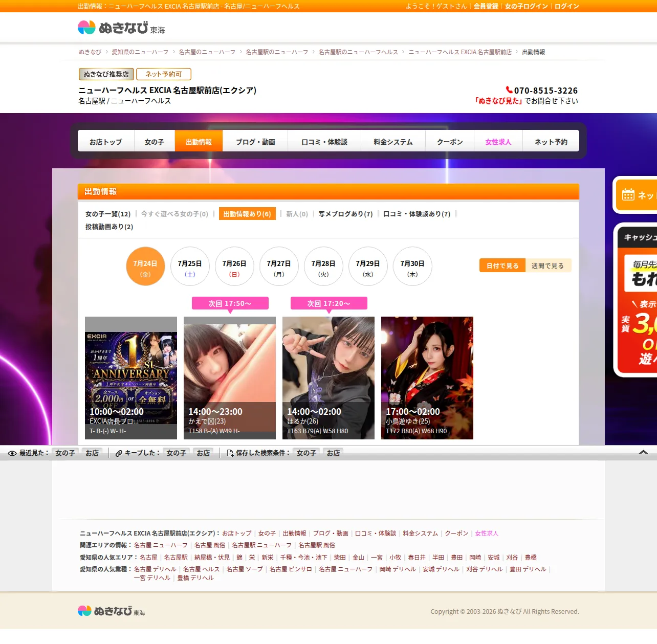Click the keep link icon in bottom bar
The image size is (657, 644).
pos(119,453)
